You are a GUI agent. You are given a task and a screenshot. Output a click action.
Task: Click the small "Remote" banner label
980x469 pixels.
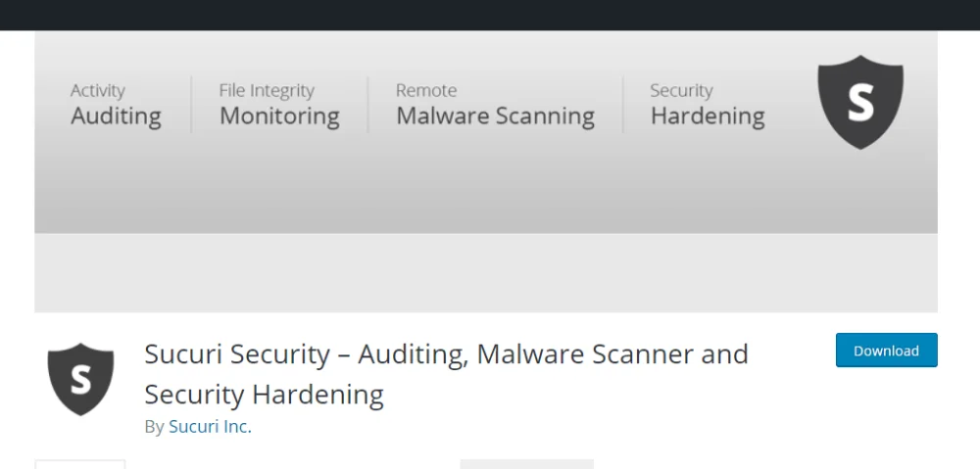coord(426,91)
